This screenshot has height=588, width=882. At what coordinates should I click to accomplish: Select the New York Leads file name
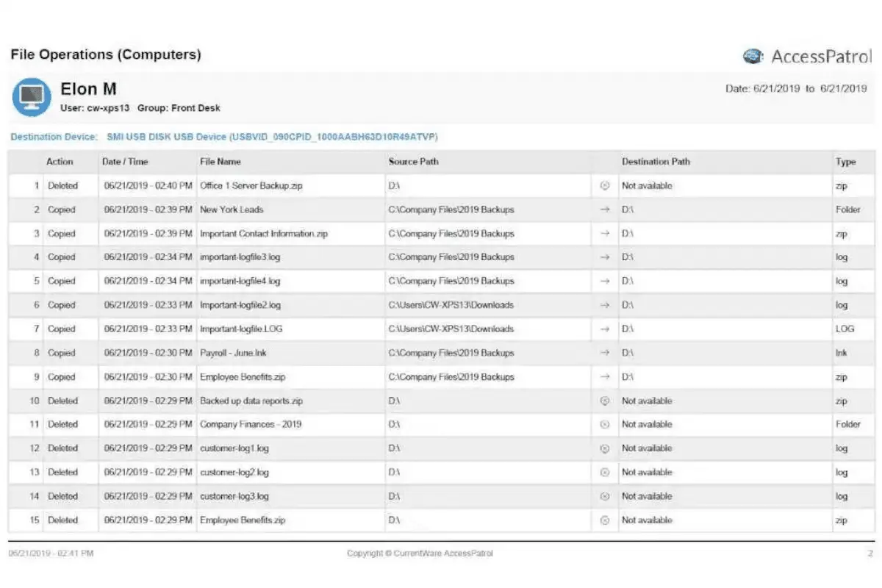(232, 209)
